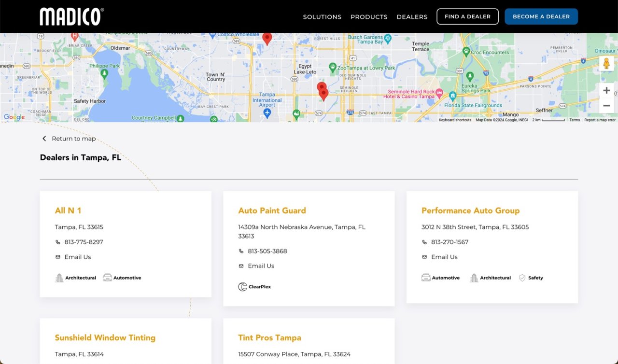
Task: Open Performance Auto Group dealer title
Action: (x=470, y=210)
